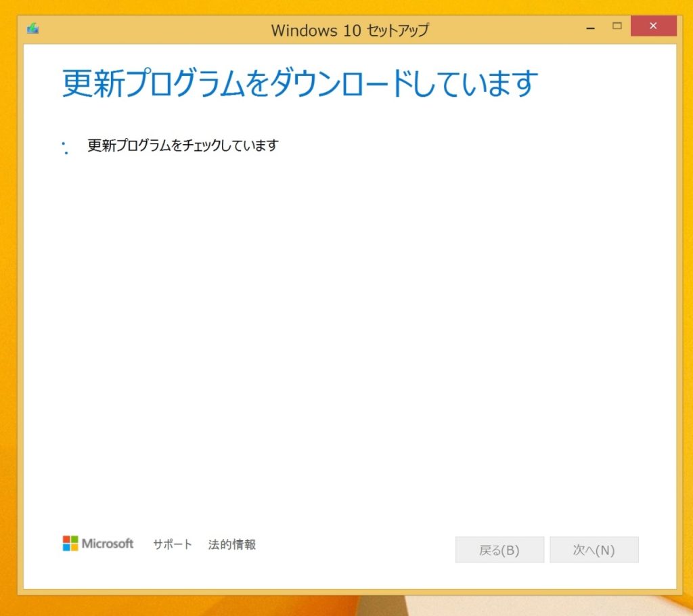Maximize the setup window
This screenshot has width=693, height=616.
(x=617, y=26)
